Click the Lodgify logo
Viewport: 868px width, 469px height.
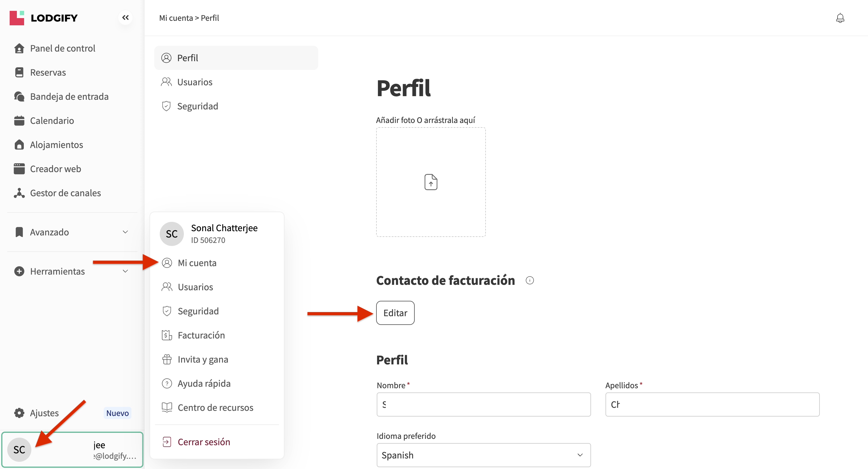click(44, 18)
